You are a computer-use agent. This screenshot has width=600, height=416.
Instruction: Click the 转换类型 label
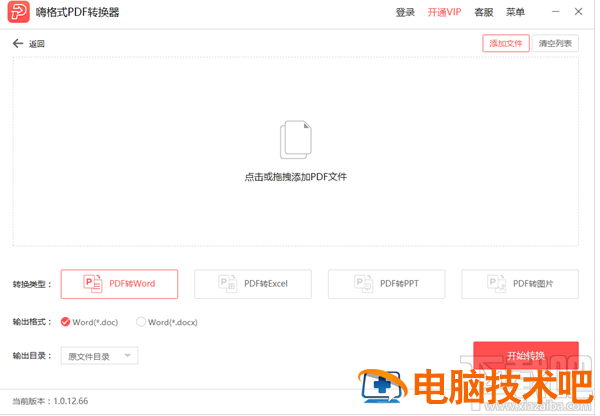click(x=32, y=284)
